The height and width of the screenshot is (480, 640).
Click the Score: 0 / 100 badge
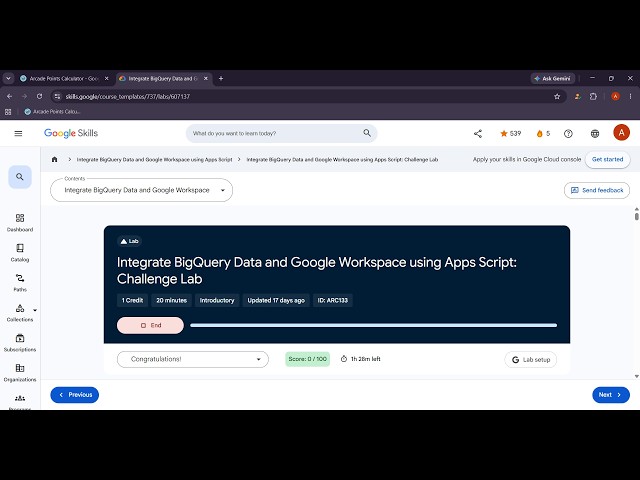(307, 359)
